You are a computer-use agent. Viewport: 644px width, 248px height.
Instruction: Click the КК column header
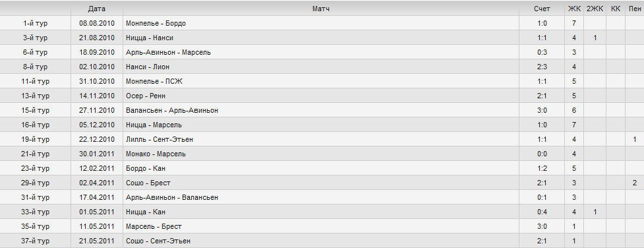(616, 9)
